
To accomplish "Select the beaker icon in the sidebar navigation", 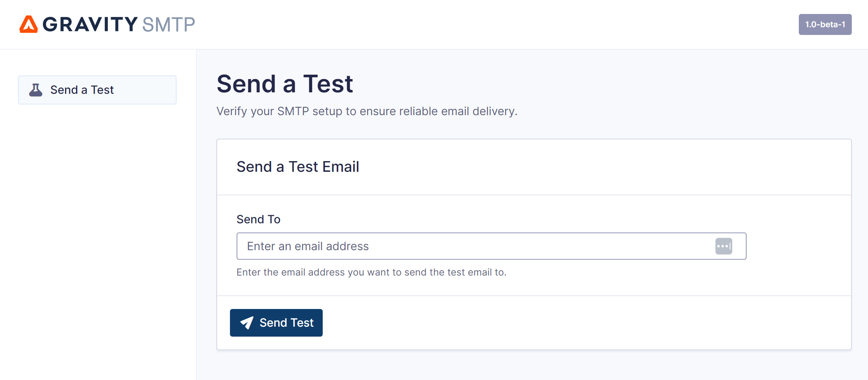I will [x=36, y=89].
